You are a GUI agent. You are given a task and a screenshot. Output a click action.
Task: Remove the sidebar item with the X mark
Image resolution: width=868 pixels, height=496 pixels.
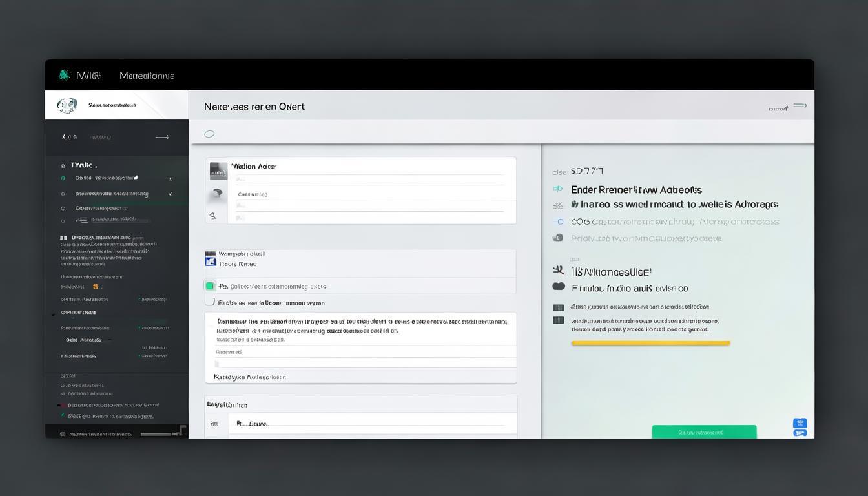(x=170, y=194)
